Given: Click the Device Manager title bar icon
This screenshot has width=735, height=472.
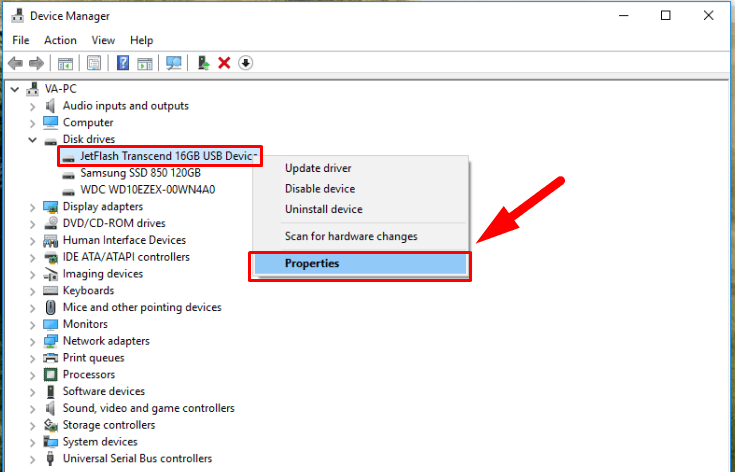Looking at the screenshot, I should tap(17, 15).
